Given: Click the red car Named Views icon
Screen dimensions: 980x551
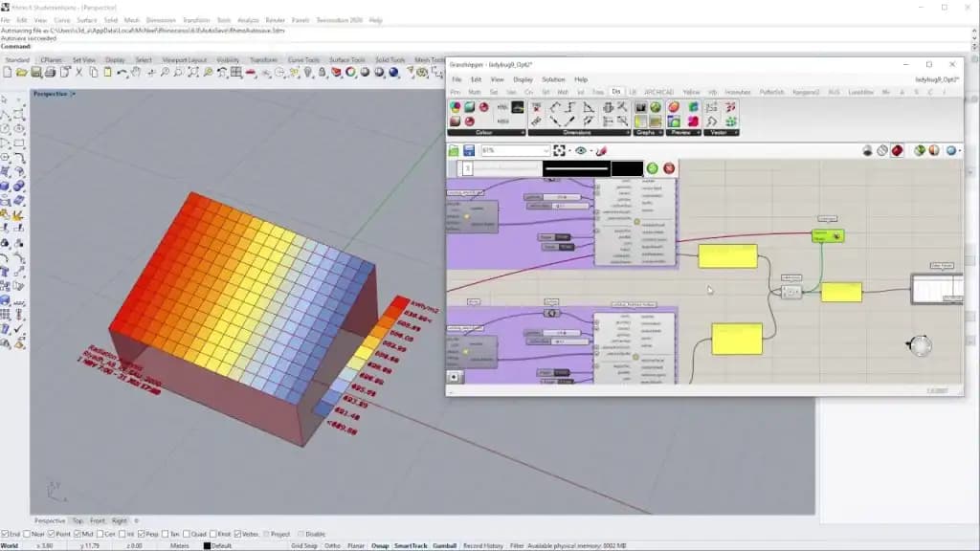Looking at the screenshot, I should (251, 73).
